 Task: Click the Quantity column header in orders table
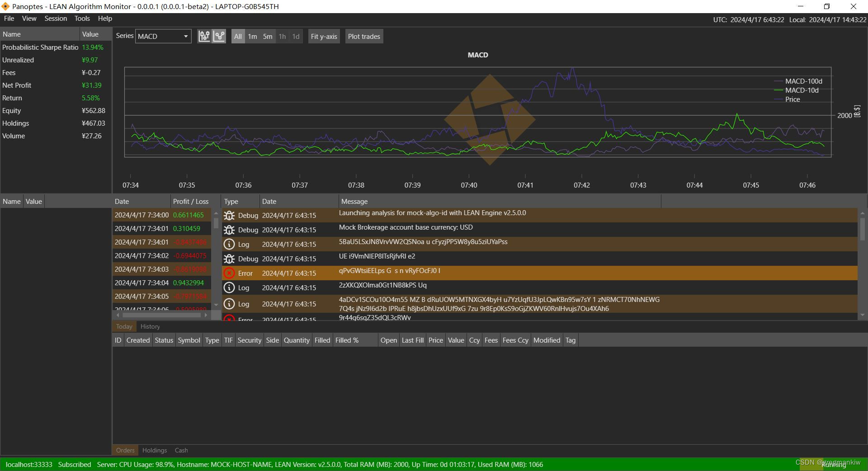[297, 340]
